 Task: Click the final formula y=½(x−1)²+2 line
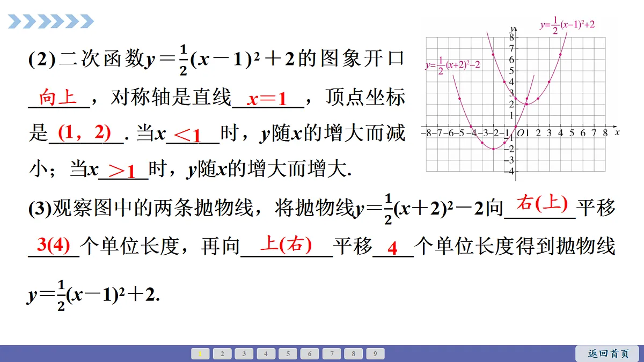94,295
